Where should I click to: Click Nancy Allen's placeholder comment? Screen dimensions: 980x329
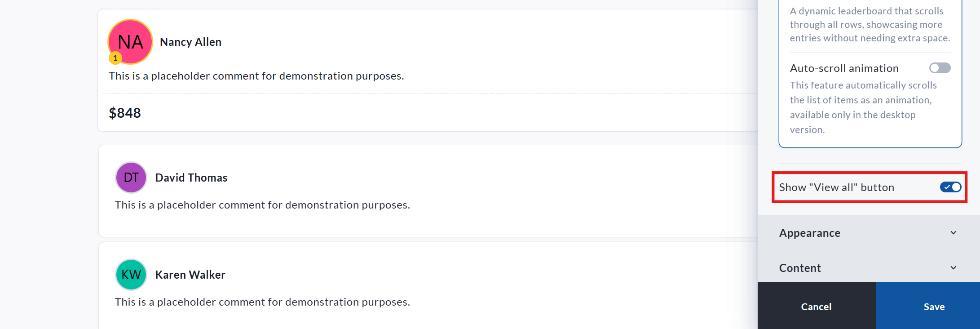click(256, 76)
